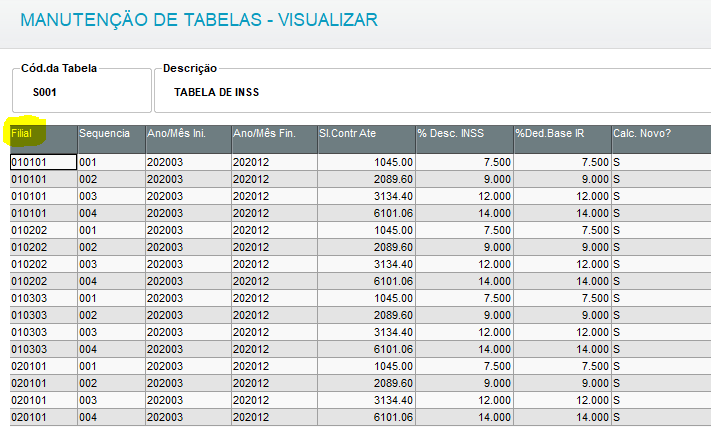Select Filial cell 020101 in sequence 002 row
This screenshot has width=711, height=427.
[44, 383]
